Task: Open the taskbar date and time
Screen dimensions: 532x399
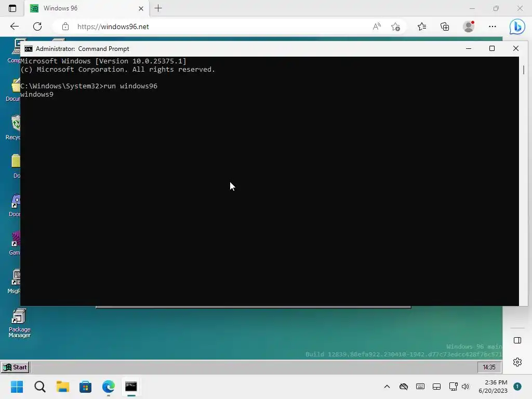Action: tap(493, 387)
